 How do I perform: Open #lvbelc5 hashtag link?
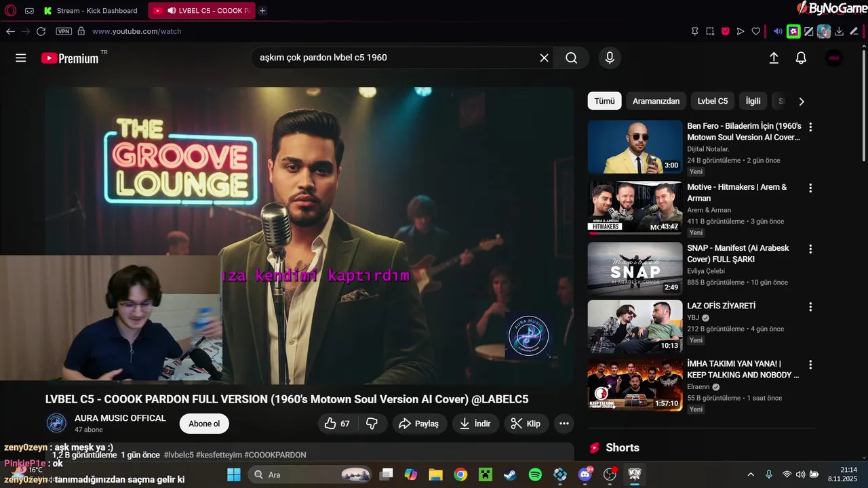point(178,455)
